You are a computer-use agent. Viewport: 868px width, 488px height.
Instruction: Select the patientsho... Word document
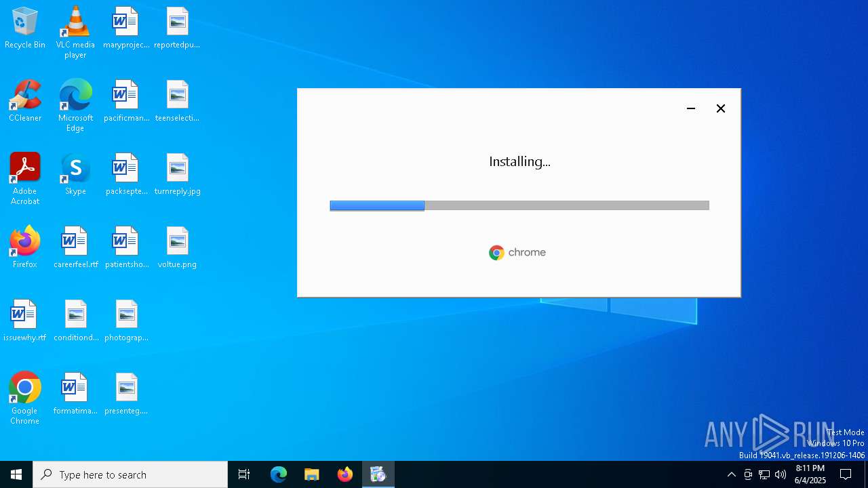tap(126, 248)
